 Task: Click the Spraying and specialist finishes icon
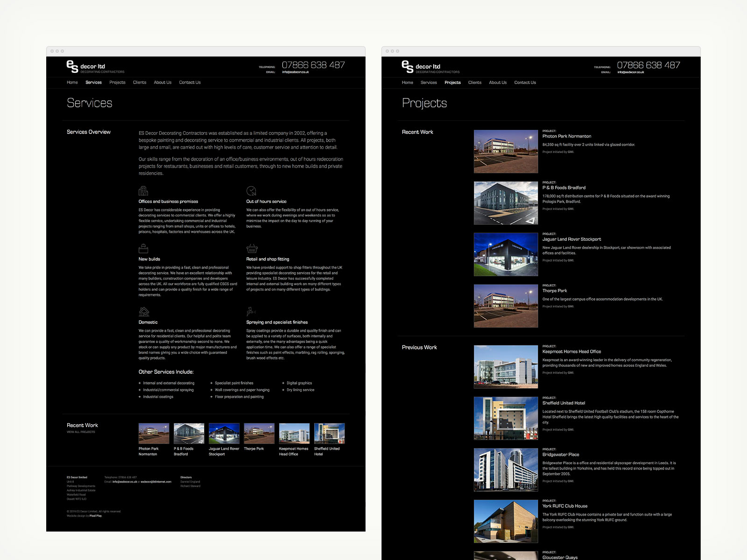coord(251,311)
